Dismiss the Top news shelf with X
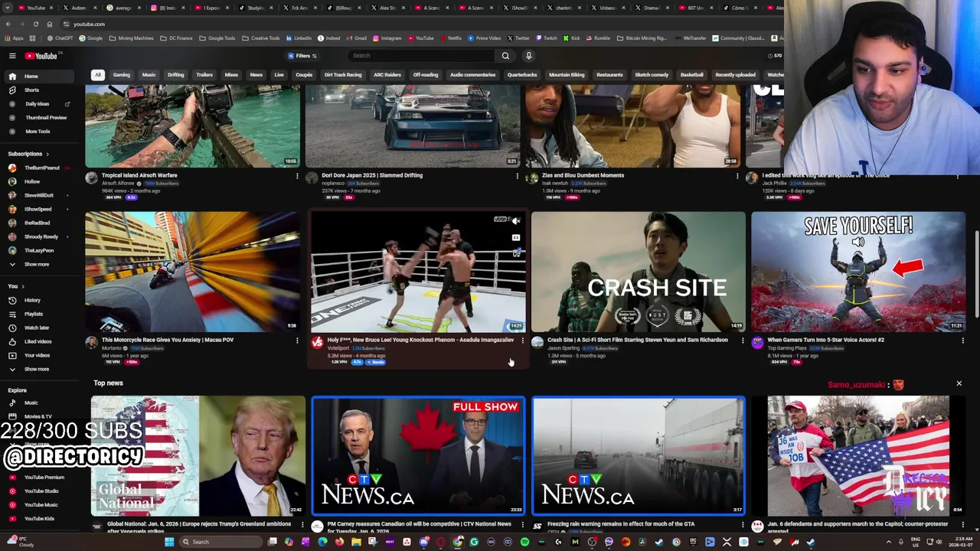 click(959, 383)
